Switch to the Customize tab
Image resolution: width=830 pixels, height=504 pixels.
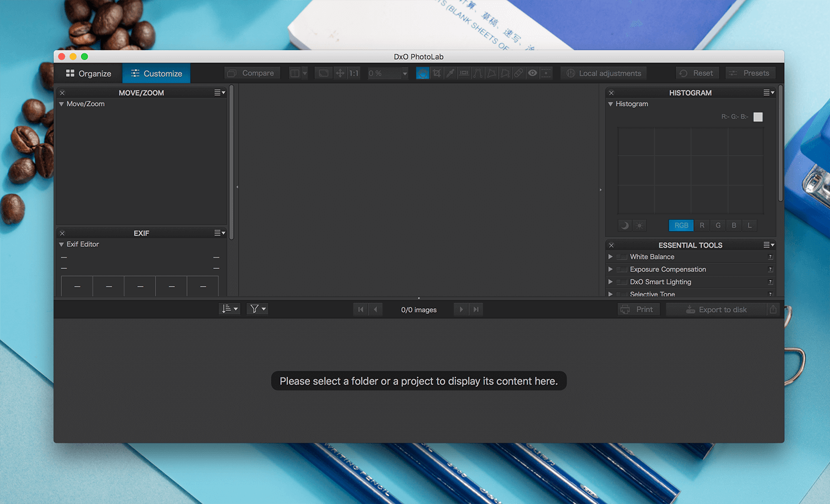click(x=157, y=73)
